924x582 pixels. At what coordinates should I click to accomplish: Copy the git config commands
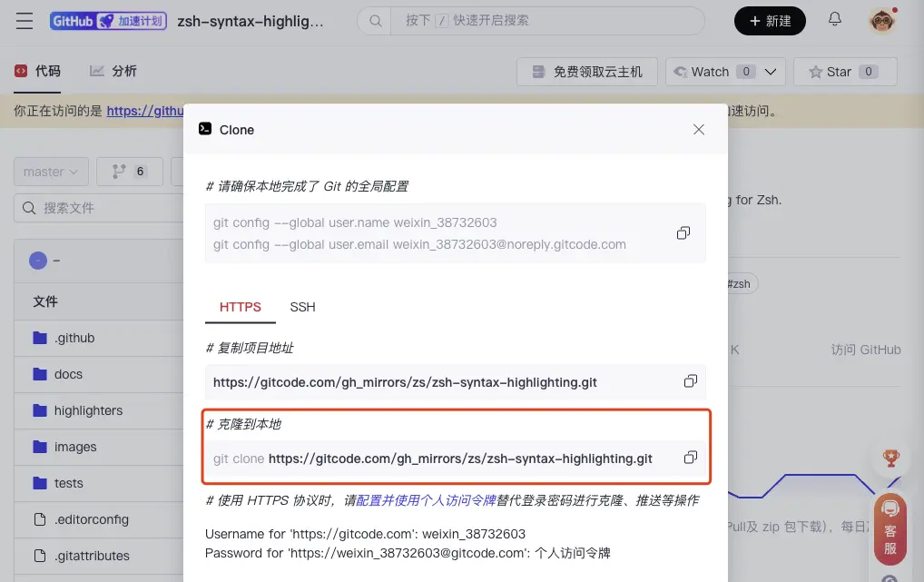pos(683,233)
